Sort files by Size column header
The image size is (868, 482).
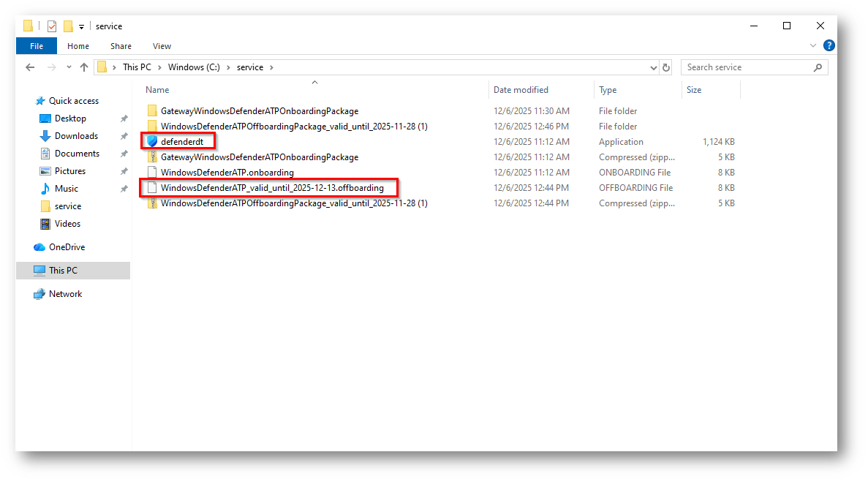click(x=694, y=90)
